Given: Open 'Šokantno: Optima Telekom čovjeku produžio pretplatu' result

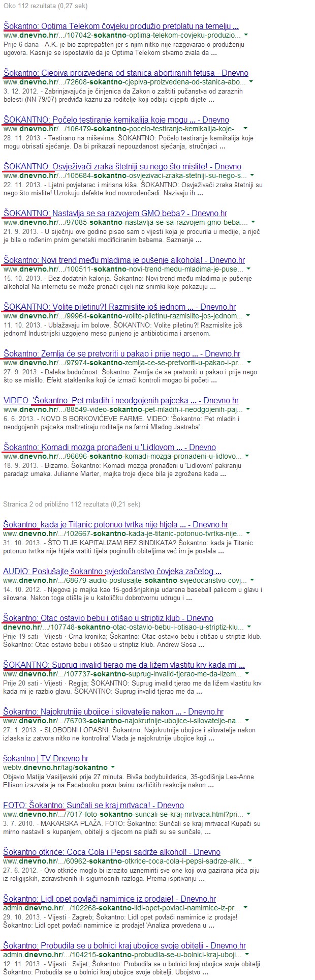Looking at the screenshot, I should pos(121,26).
